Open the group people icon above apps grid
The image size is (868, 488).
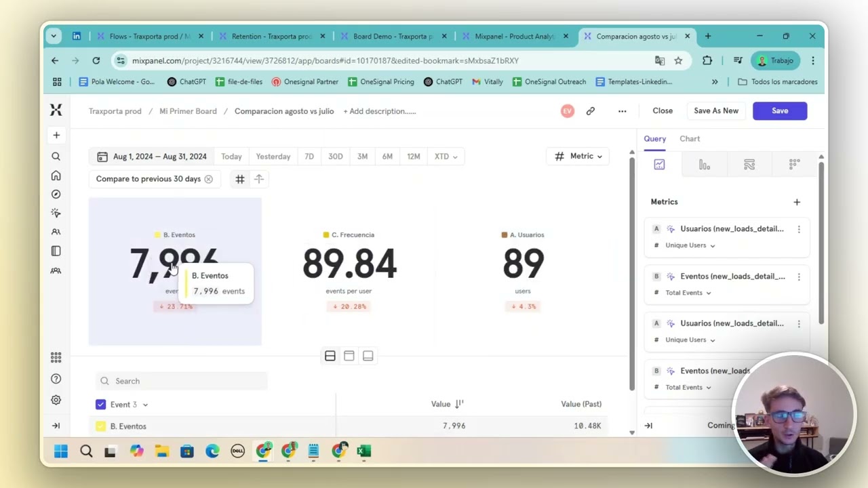(56, 270)
